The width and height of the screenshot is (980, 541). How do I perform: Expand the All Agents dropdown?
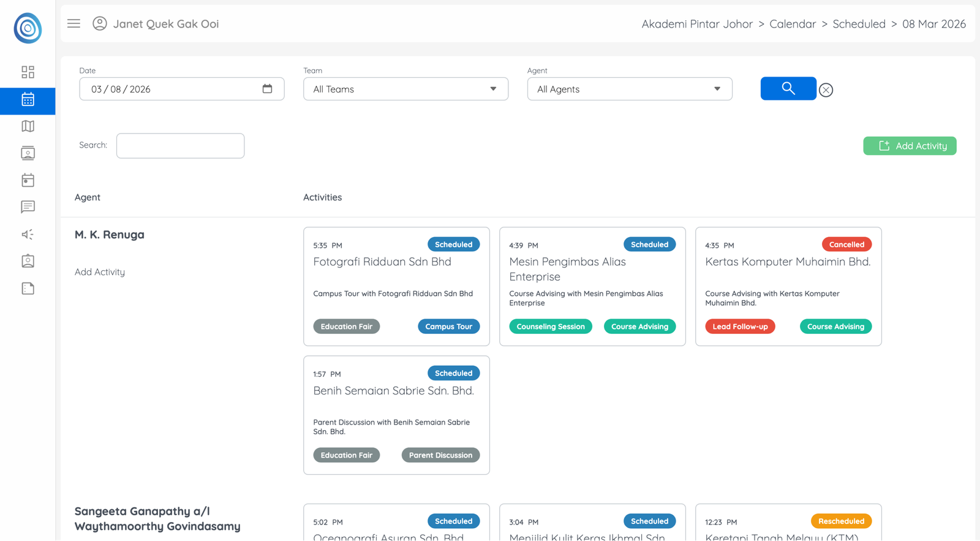(629, 89)
